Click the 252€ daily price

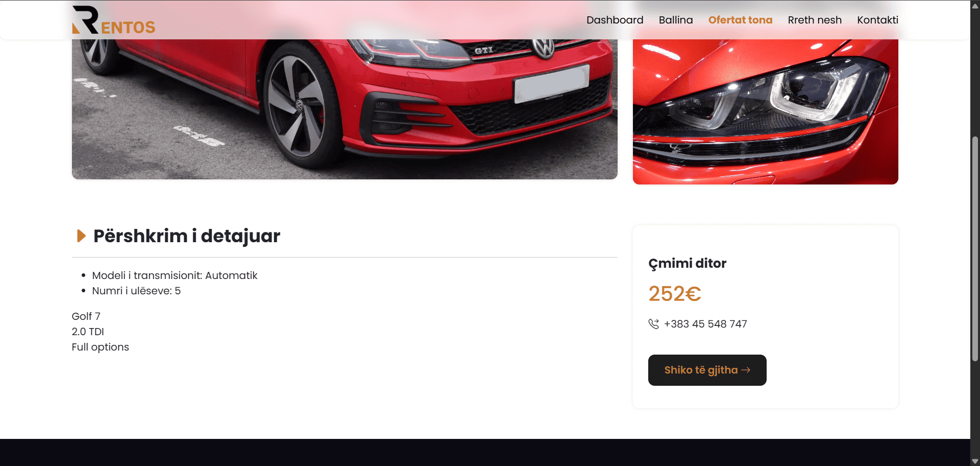674,294
